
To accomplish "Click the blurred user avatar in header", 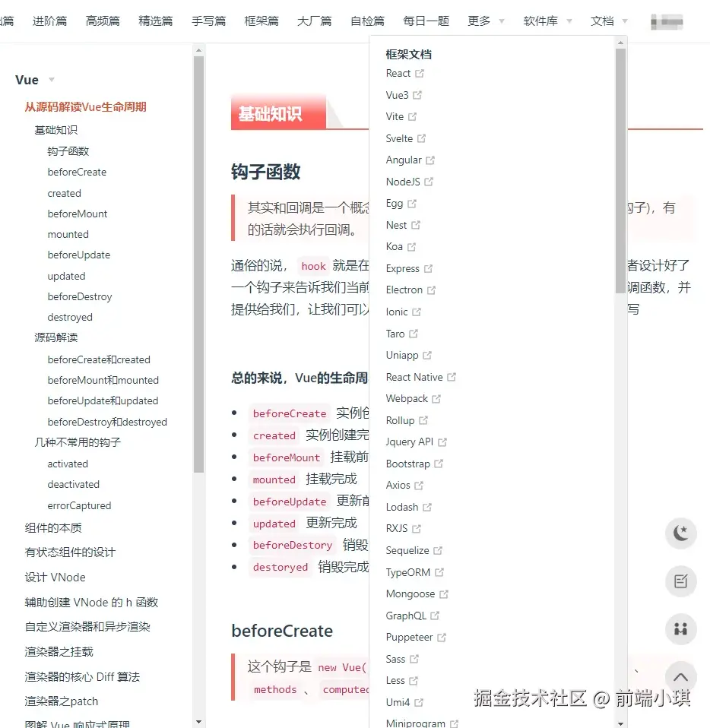I will click(x=667, y=21).
